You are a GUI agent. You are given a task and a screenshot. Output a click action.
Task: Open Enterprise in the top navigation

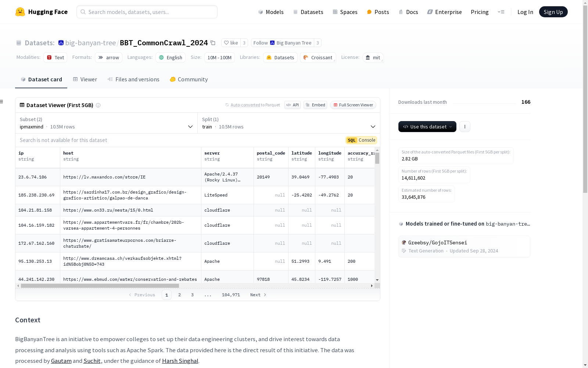444,12
